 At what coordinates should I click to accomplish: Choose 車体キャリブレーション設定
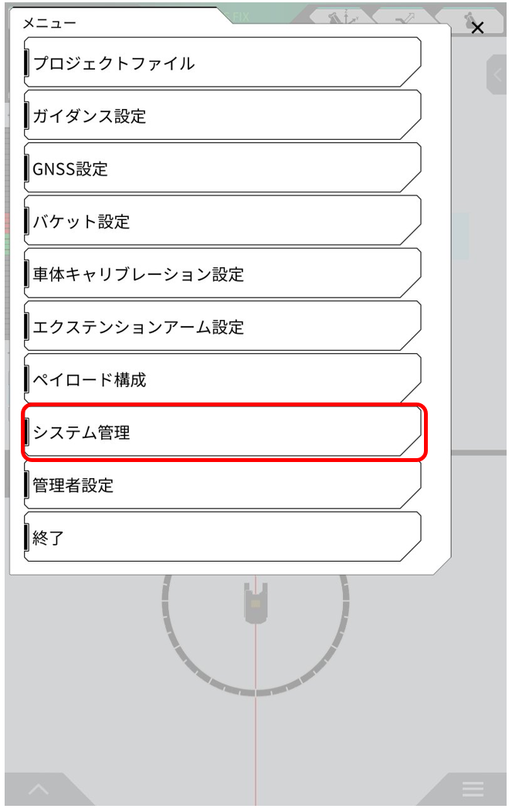tap(222, 274)
